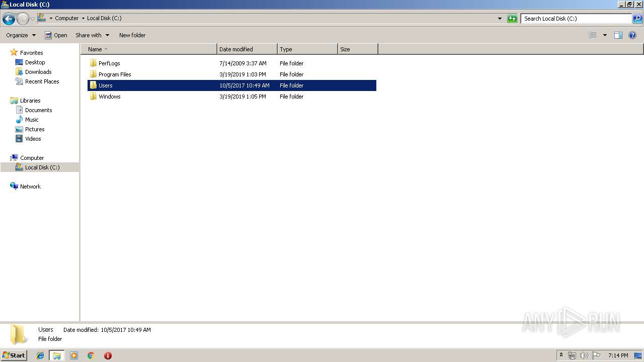Click the Users folder icon
The width and height of the screenshot is (644, 362).
click(93, 85)
